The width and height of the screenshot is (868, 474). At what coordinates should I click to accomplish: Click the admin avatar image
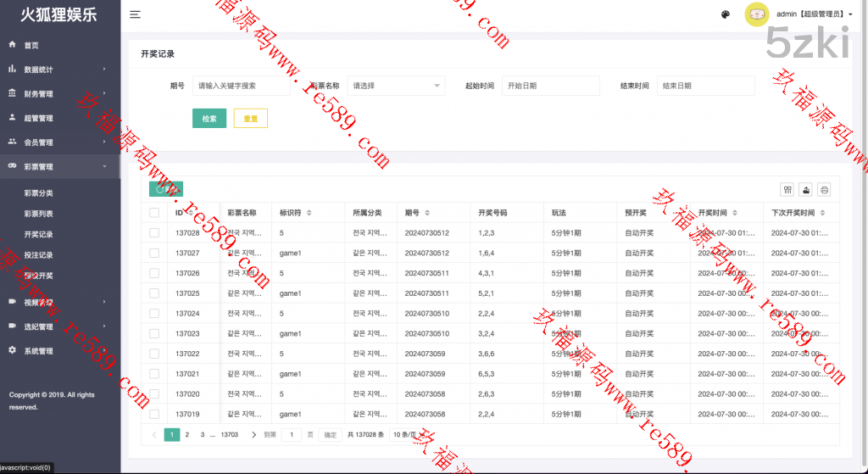756,14
